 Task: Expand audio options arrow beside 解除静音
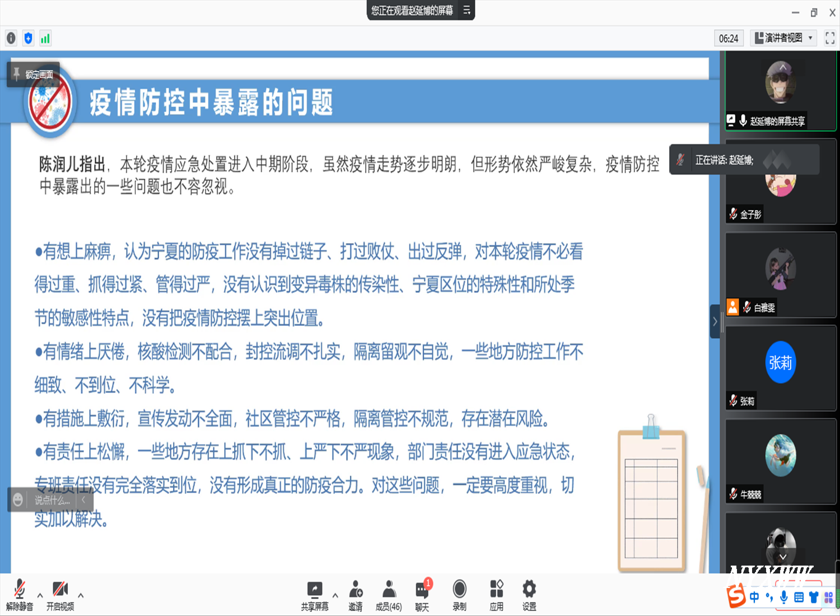pos(40,595)
